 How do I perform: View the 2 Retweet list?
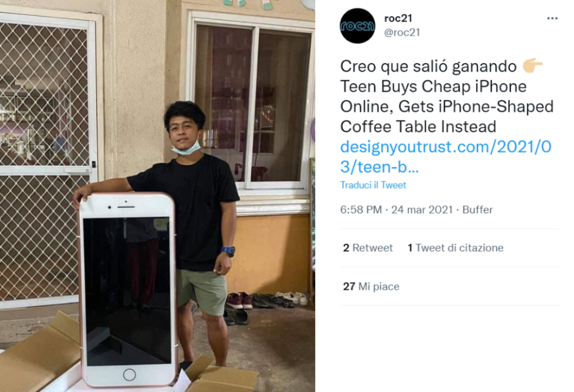(x=367, y=248)
